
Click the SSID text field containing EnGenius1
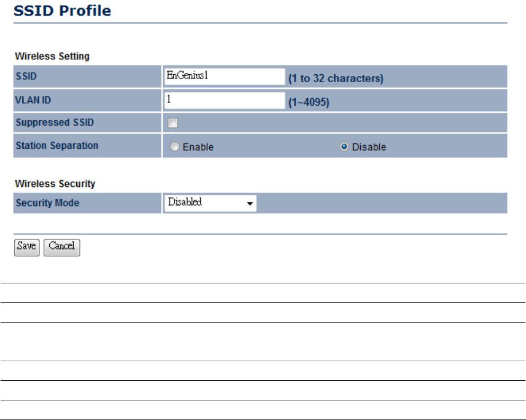225,76
